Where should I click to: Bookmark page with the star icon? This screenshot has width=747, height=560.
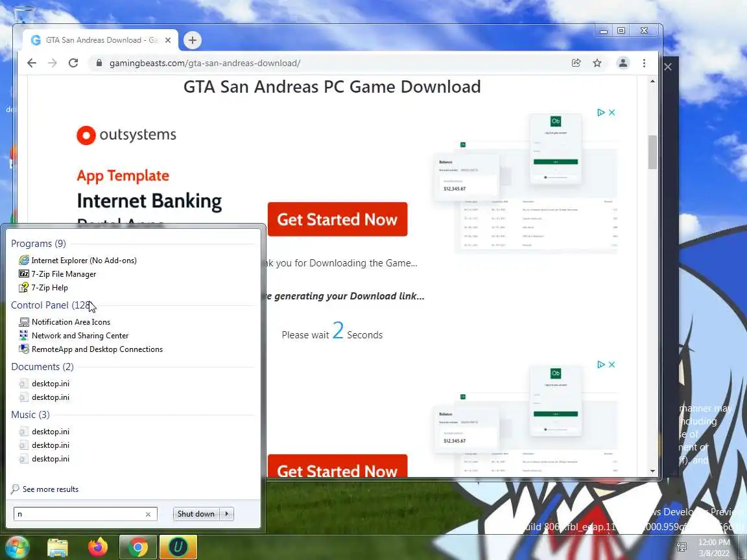(x=597, y=63)
